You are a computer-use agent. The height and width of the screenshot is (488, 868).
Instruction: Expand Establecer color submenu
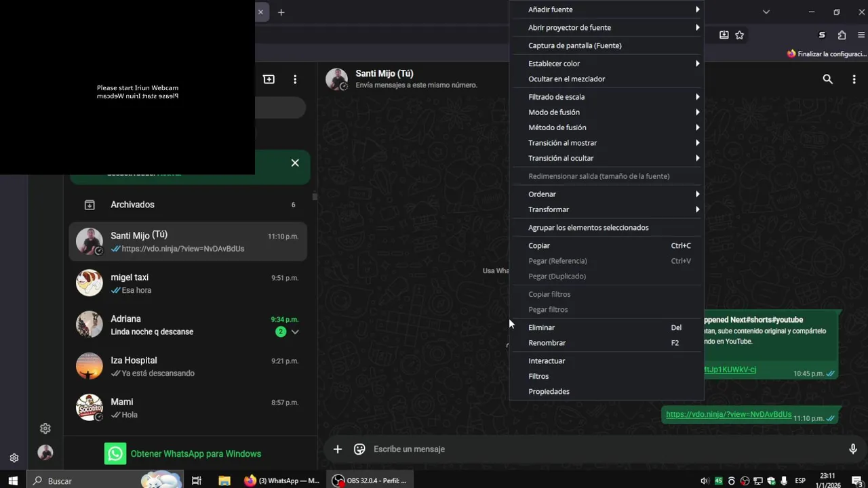click(606, 64)
